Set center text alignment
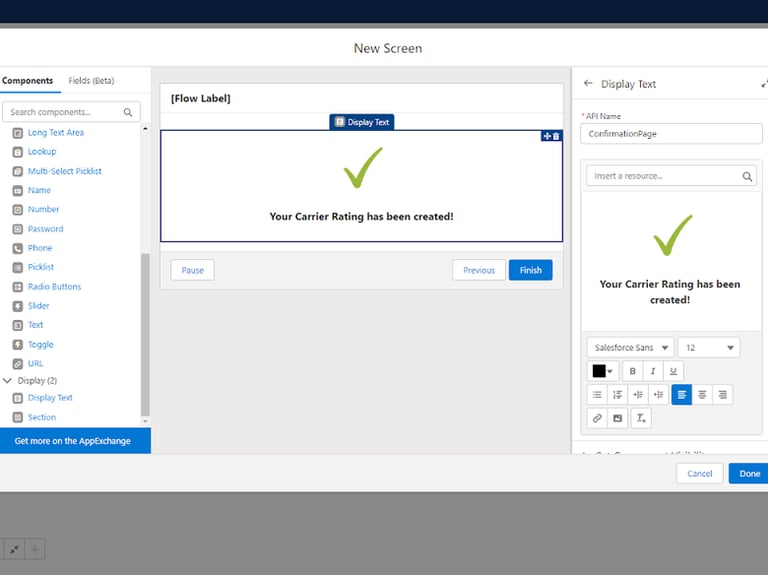This screenshot has height=575, width=768. click(x=702, y=395)
